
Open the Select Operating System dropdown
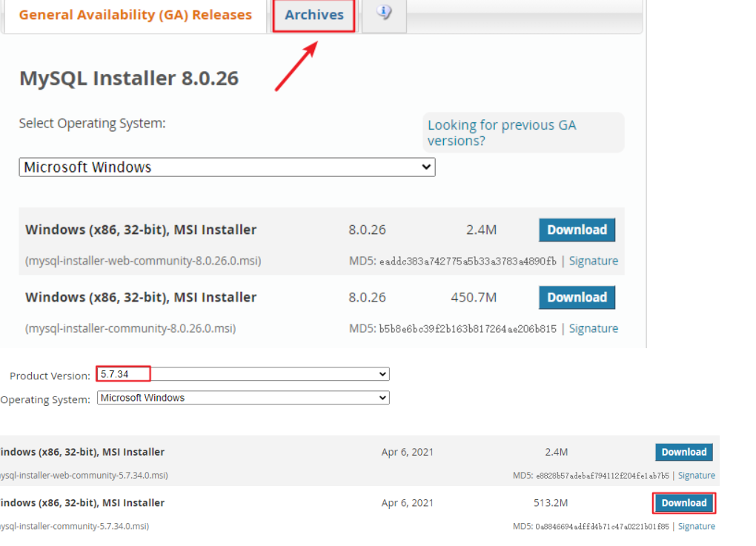227,167
